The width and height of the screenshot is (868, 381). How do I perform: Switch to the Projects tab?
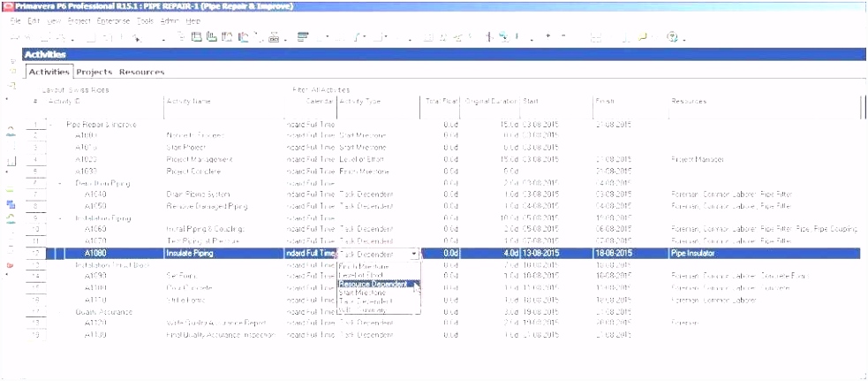pos(94,72)
